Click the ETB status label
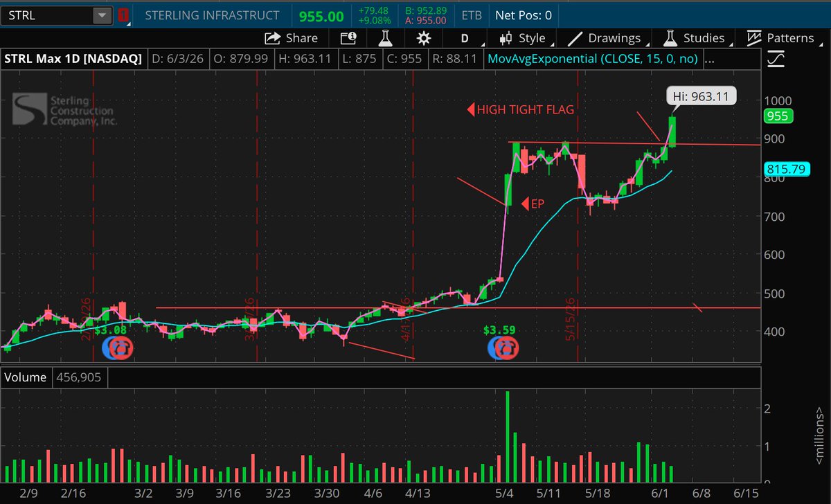The image size is (831, 504). [x=473, y=15]
